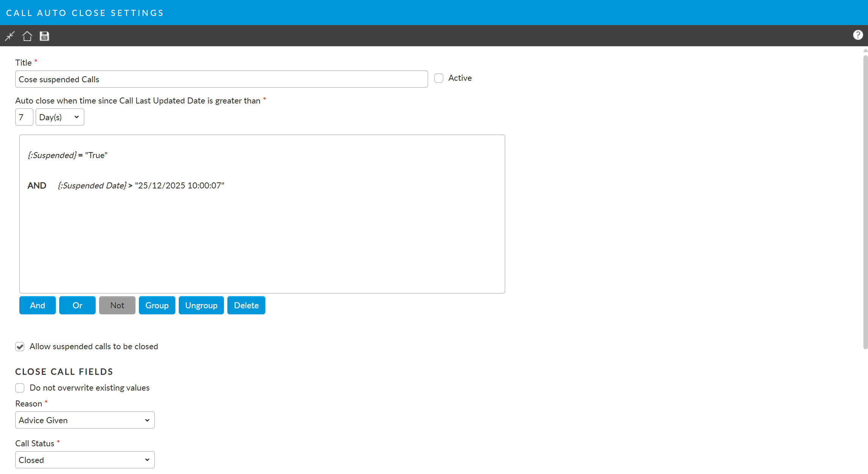868x474 pixels.
Task: Select the Suspended equals True condition
Action: click(68, 155)
